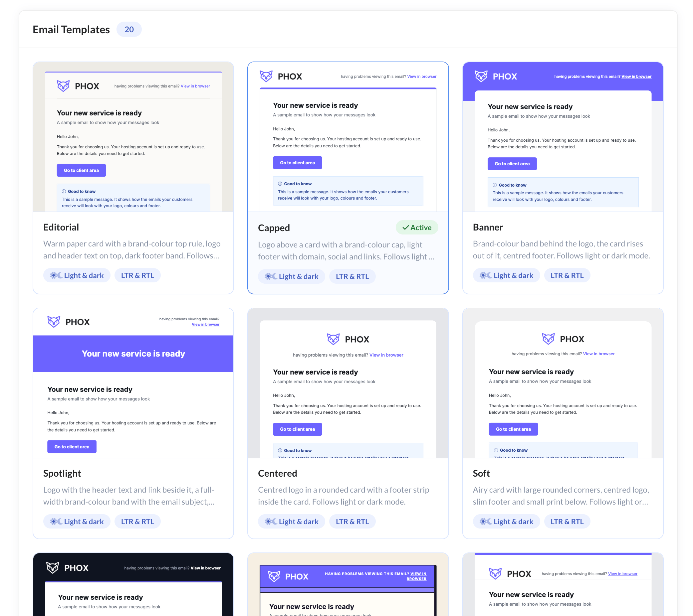693x616 pixels.
Task: Click the PHOX fox logo in Centered preview
Action: click(333, 339)
